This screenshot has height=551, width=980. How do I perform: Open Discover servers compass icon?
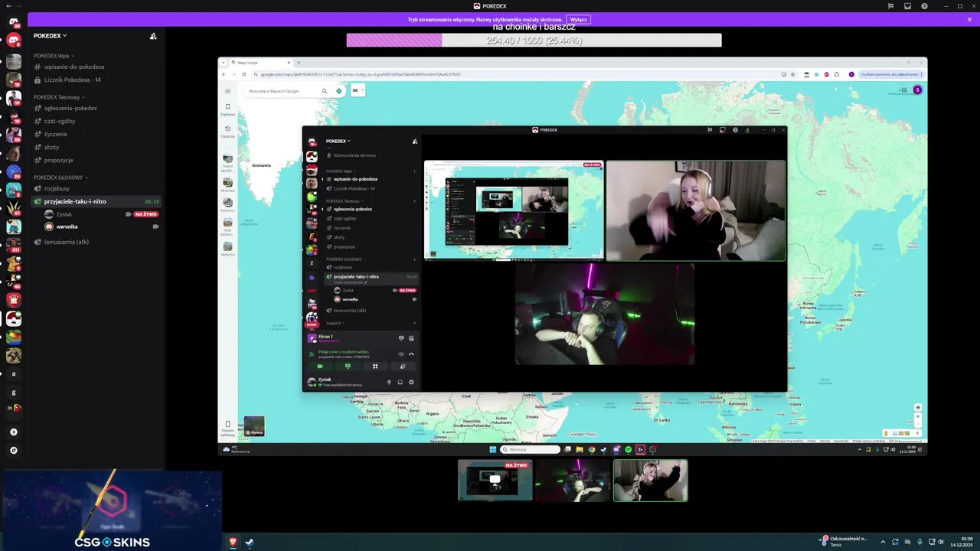[14, 450]
